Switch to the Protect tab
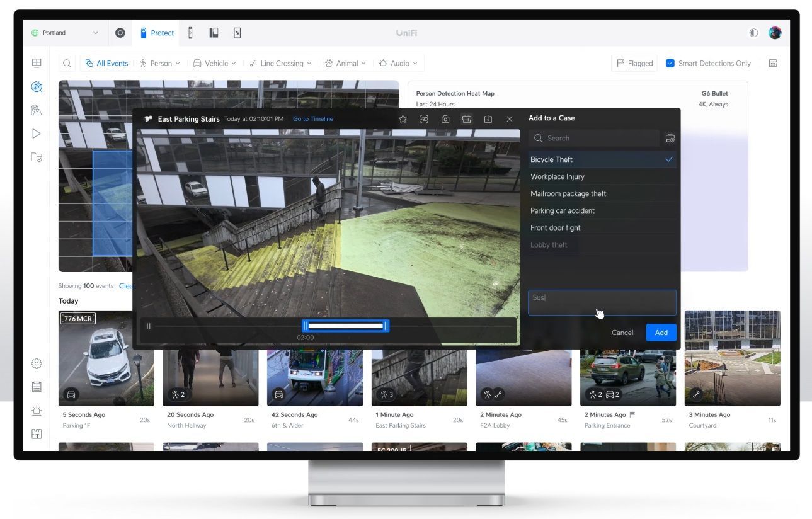Screen dimensions: 812x519 [157, 33]
